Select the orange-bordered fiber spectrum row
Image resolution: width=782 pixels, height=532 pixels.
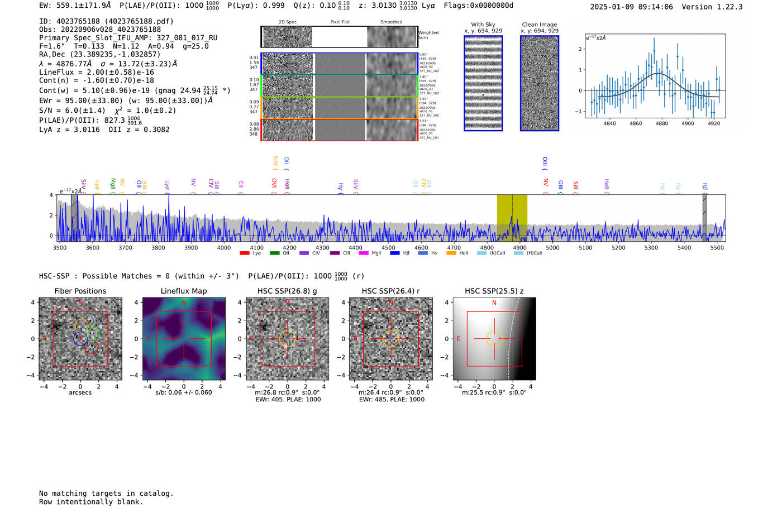coord(339,108)
